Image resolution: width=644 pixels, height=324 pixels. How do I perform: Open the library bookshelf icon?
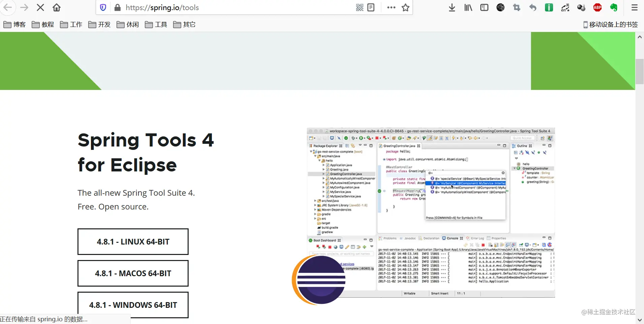468,7
